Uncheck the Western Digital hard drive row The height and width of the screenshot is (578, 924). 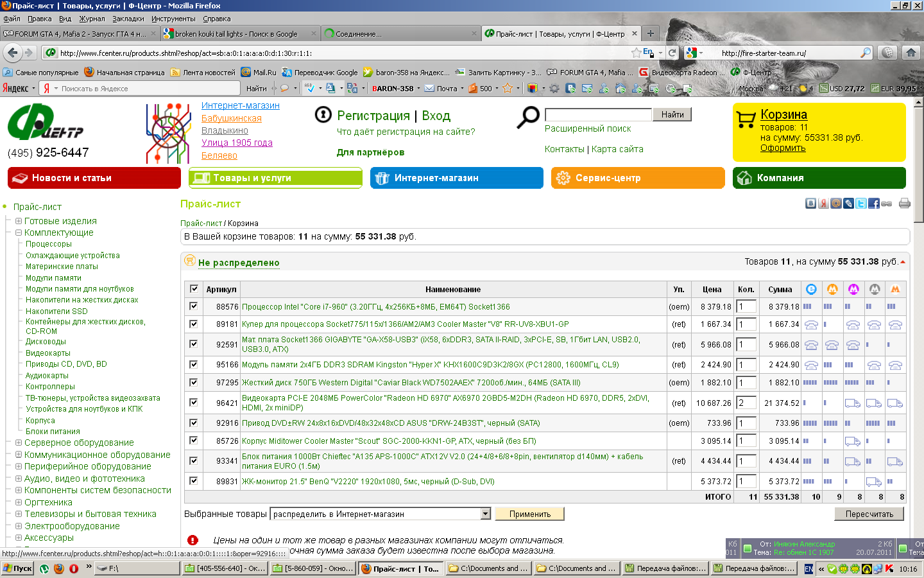pyautogui.click(x=194, y=382)
